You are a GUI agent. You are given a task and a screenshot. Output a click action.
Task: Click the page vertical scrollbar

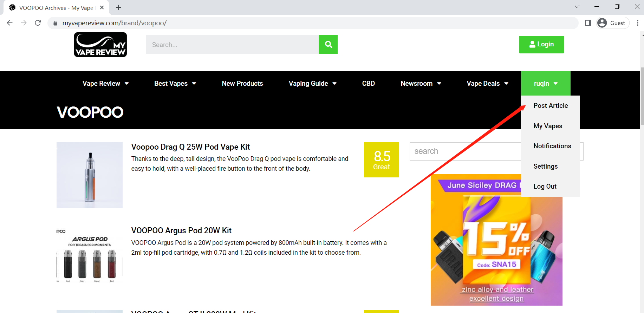coord(642,96)
